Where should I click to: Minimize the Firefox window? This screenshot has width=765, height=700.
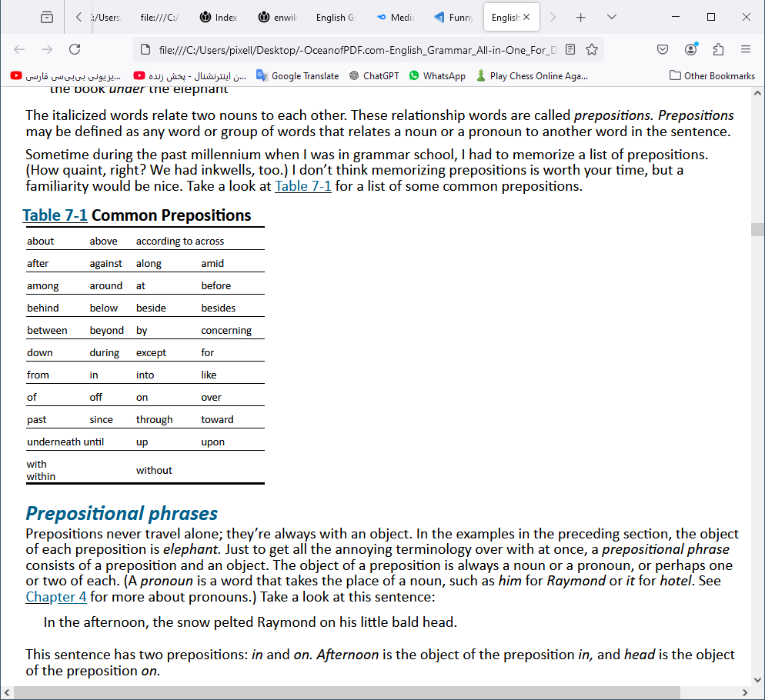pyautogui.click(x=676, y=17)
